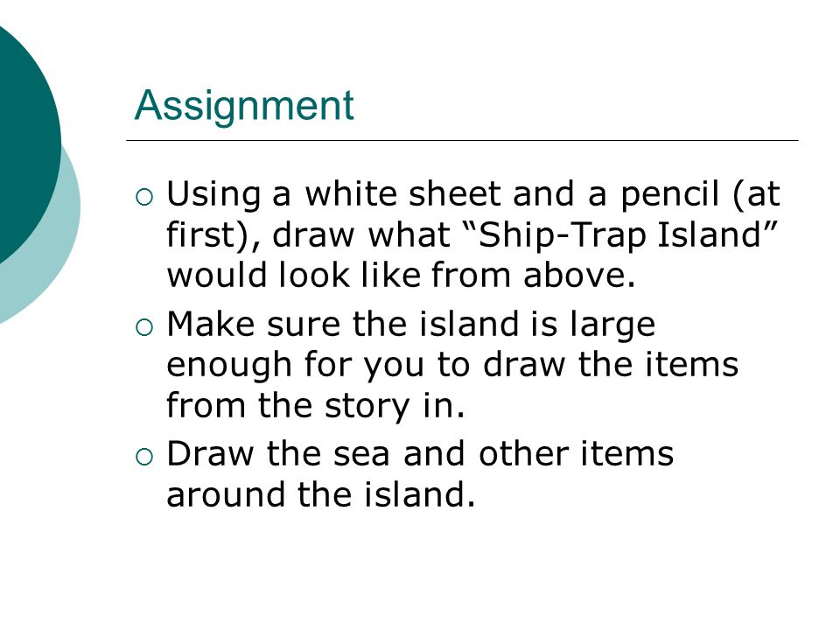
Task: Click the first hollow bullet circle
Action: (144, 198)
